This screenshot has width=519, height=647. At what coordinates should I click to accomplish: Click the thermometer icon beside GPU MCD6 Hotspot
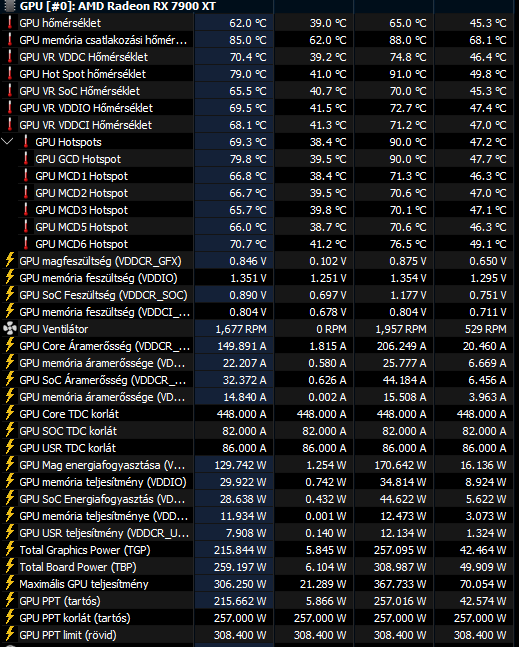tap(26, 244)
